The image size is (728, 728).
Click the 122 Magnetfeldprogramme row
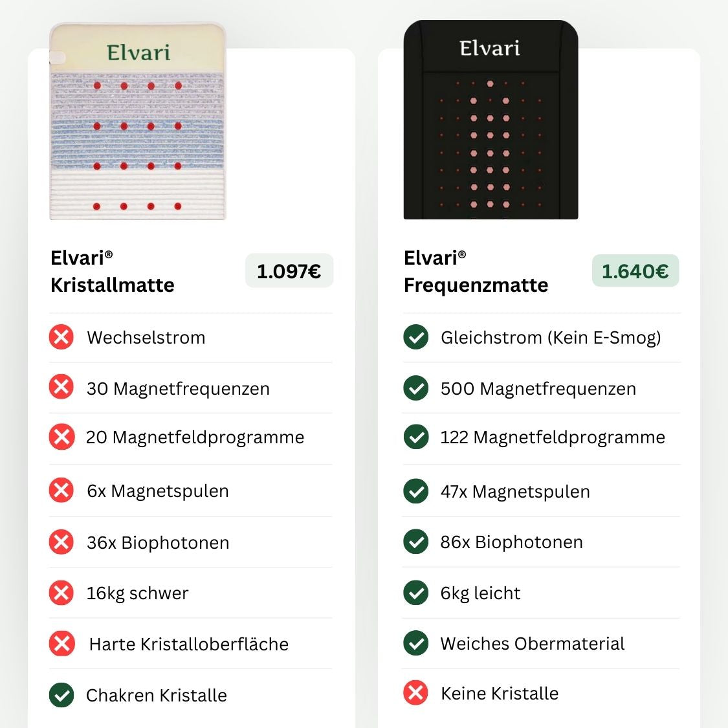click(x=553, y=437)
